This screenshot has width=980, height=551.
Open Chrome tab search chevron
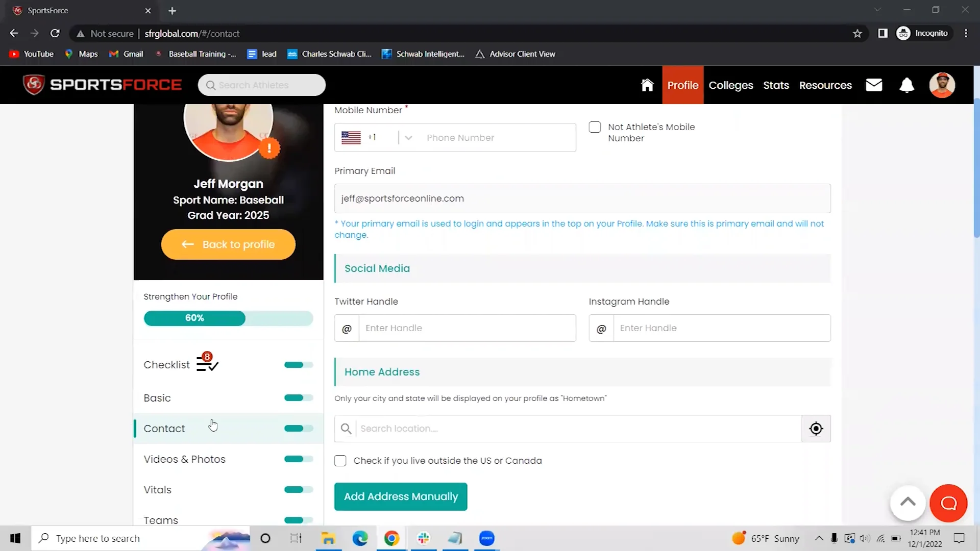pyautogui.click(x=877, y=10)
